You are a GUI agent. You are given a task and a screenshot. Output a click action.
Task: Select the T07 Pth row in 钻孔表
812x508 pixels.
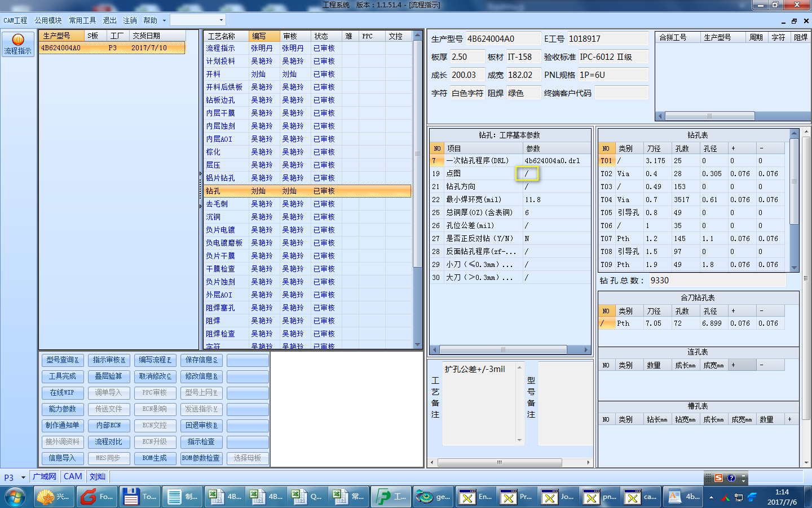691,239
